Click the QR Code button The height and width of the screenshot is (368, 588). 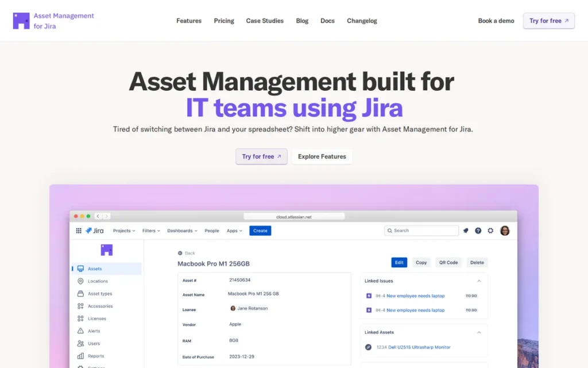(x=448, y=262)
